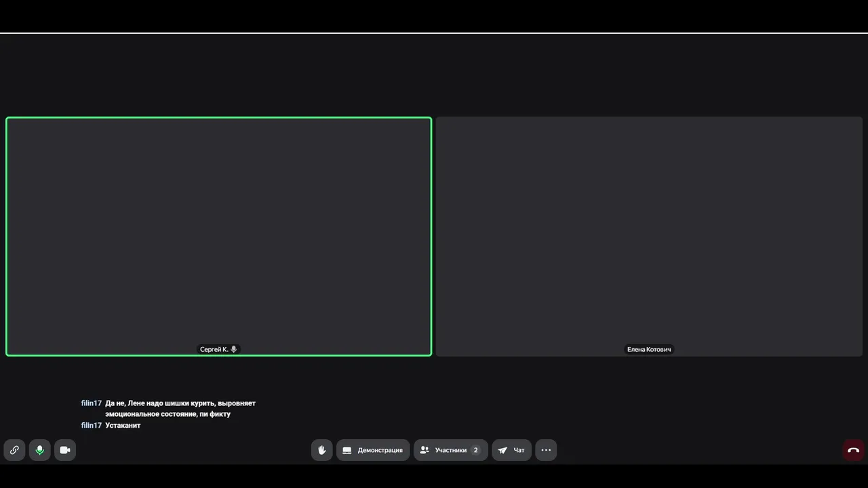Click the participant count badge 2
The height and width of the screenshot is (488, 868).
[x=475, y=450]
